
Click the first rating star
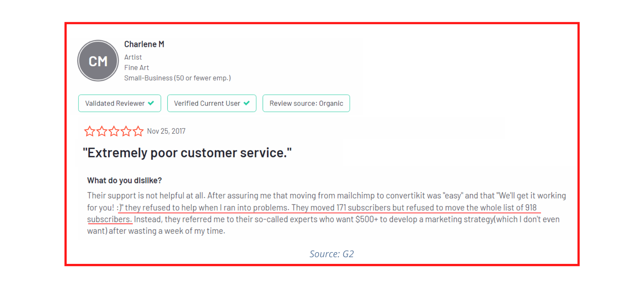(x=90, y=131)
